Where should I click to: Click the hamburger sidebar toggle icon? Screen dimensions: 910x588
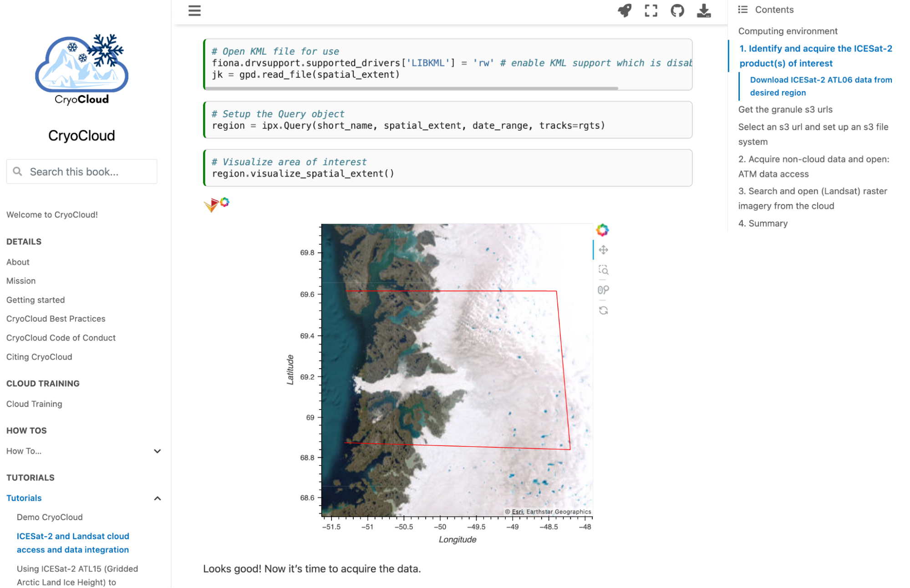tap(194, 10)
